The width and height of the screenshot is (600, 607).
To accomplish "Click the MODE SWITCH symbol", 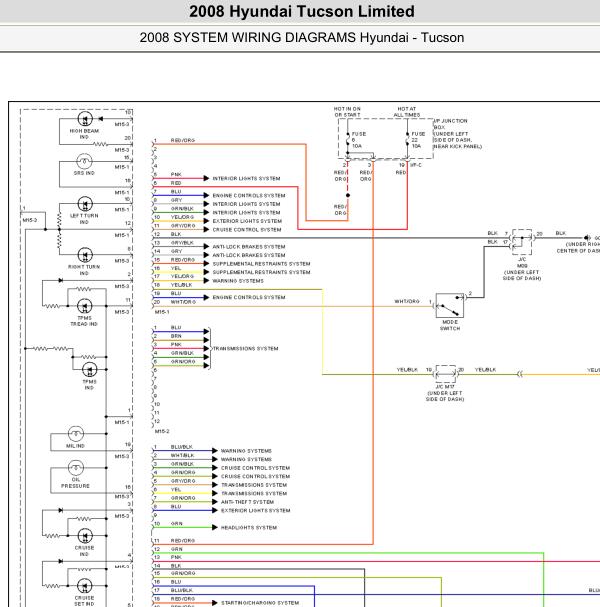I will click(x=449, y=305).
